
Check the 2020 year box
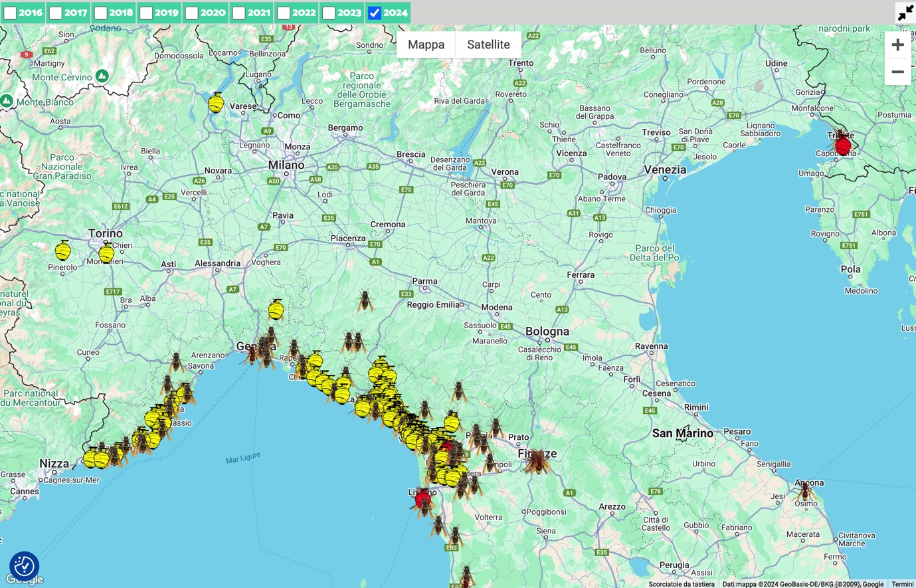pyautogui.click(x=192, y=13)
